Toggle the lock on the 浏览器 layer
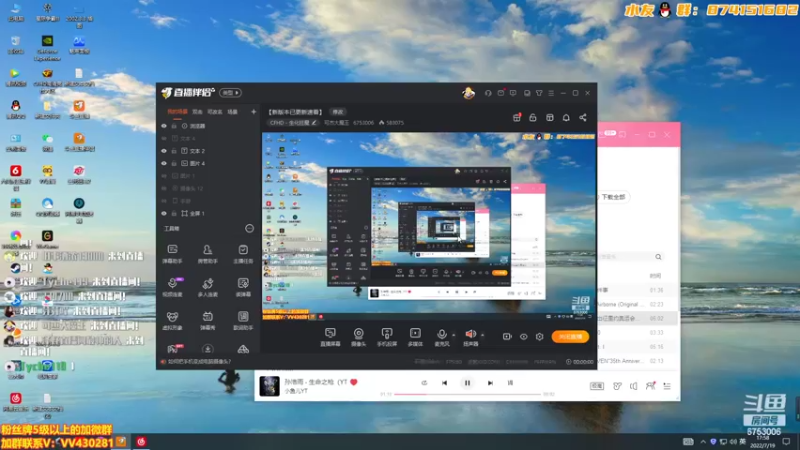The height and width of the screenshot is (450, 800). point(174,126)
